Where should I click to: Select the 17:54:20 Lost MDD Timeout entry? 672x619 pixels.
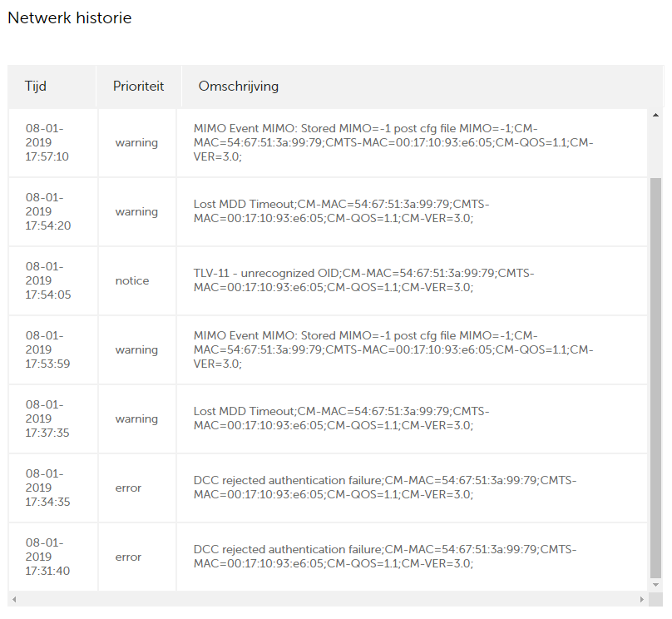[328, 212]
